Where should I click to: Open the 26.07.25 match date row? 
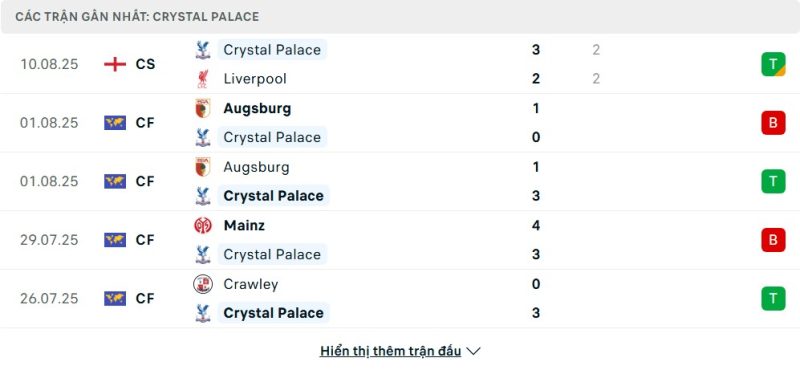tap(400, 298)
